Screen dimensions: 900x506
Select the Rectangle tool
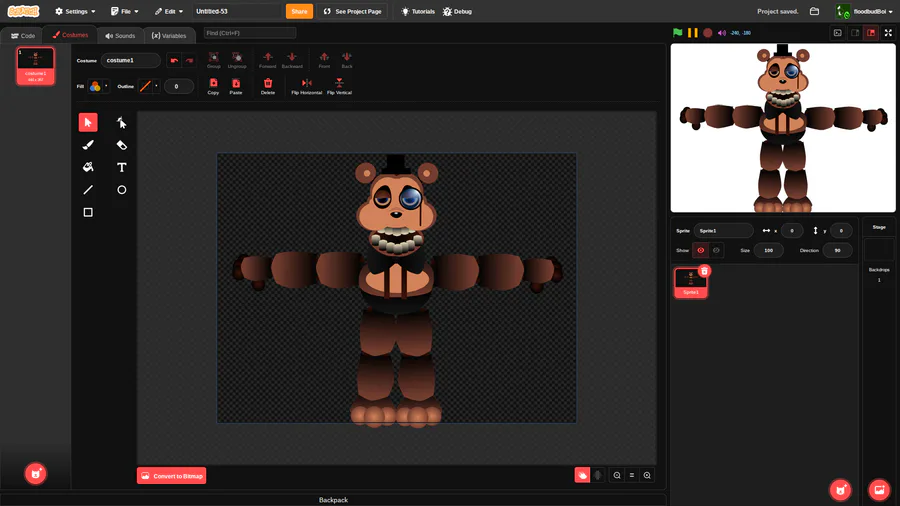(88, 212)
